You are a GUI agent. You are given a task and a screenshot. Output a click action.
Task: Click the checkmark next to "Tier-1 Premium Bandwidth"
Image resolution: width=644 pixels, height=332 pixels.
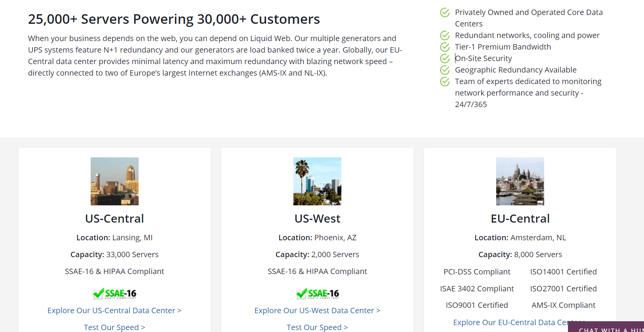444,47
